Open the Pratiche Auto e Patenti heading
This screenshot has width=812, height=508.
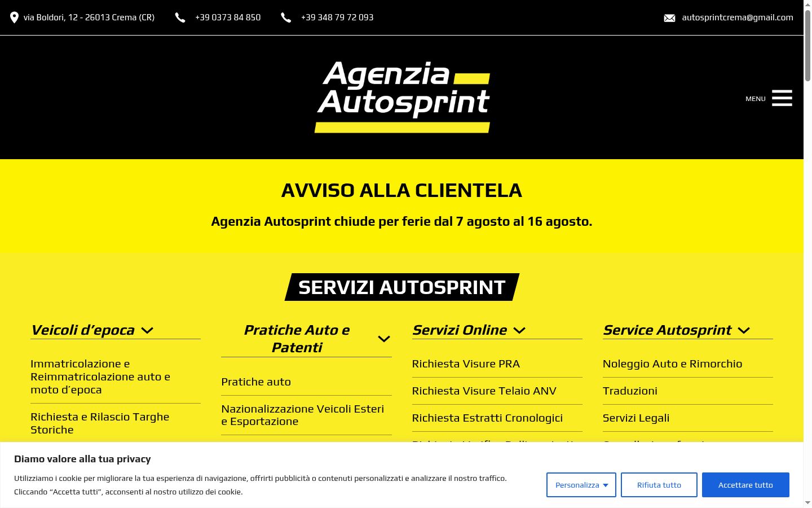[x=297, y=339]
